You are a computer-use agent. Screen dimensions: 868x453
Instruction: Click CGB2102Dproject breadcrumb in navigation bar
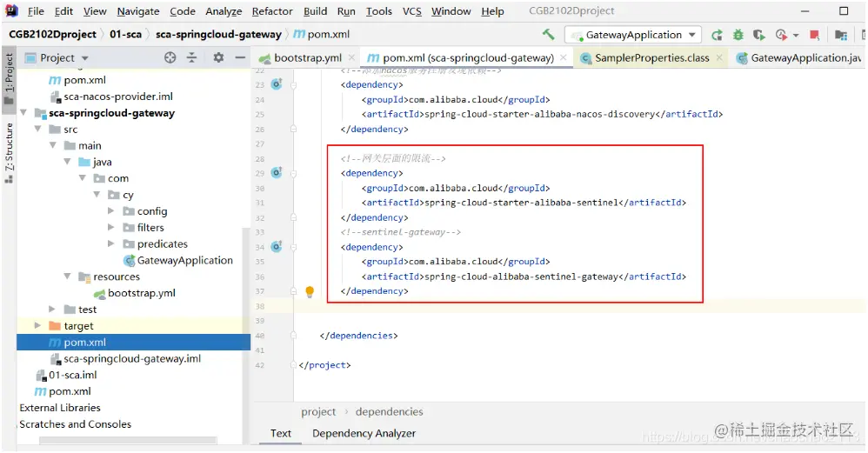pos(52,34)
